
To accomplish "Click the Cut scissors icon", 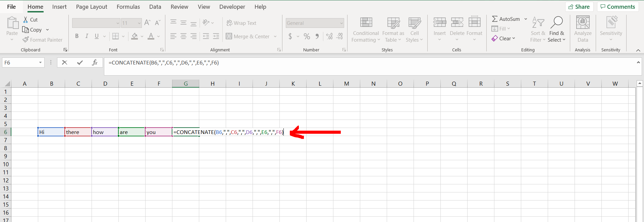I will coord(25,19).
